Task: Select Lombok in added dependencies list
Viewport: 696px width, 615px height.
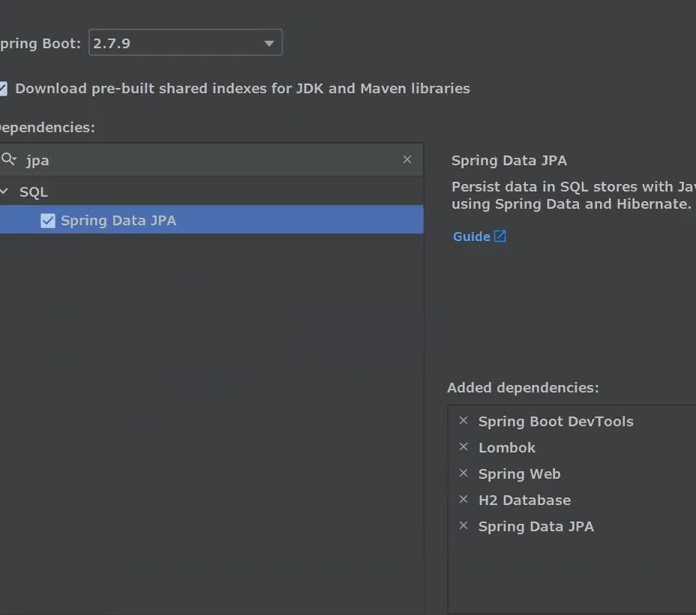Action: pos(507,448)
